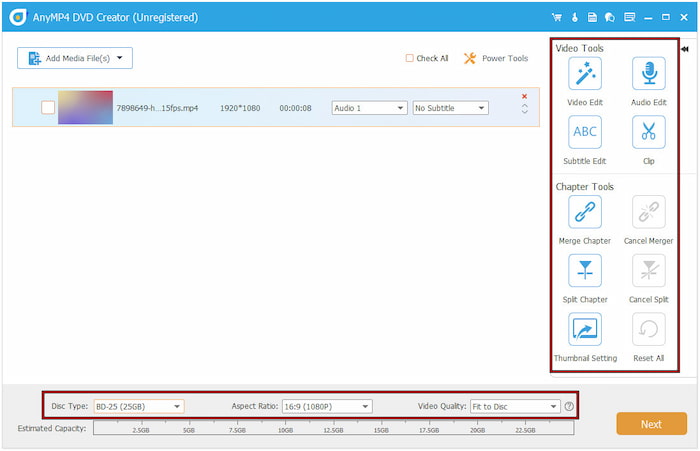700x451 pixels.
Task: Open the Video Edit tool
Action: pyautogui.click(x=584, y=74)
